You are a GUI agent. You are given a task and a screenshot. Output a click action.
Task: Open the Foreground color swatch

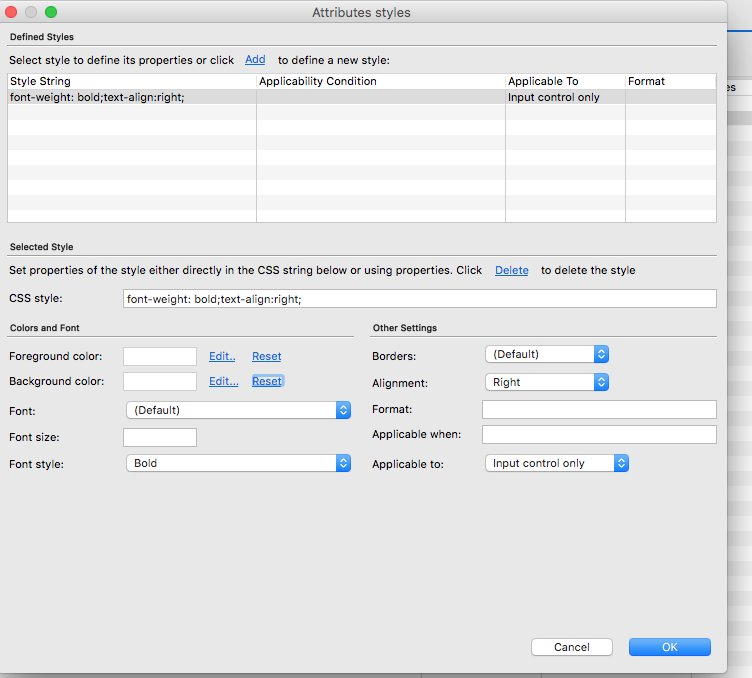click(160, 356)
